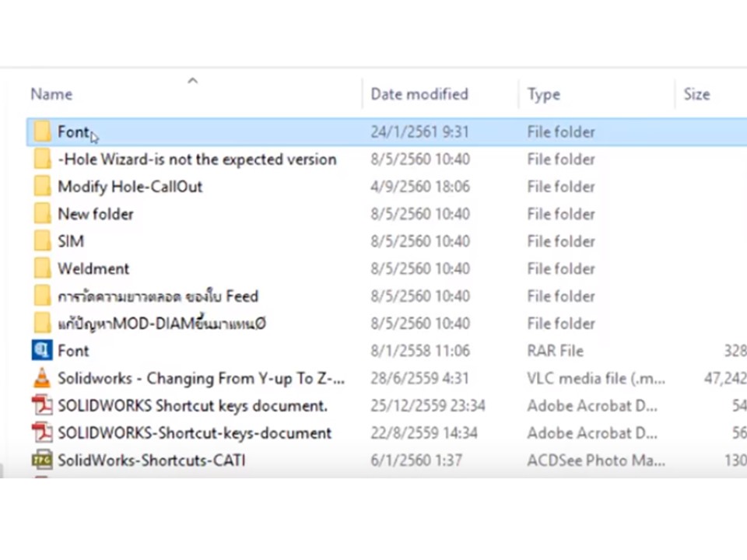747x560 pixels.
Task: Select the Weldment folder icon
Action: (x=42, y=268)
